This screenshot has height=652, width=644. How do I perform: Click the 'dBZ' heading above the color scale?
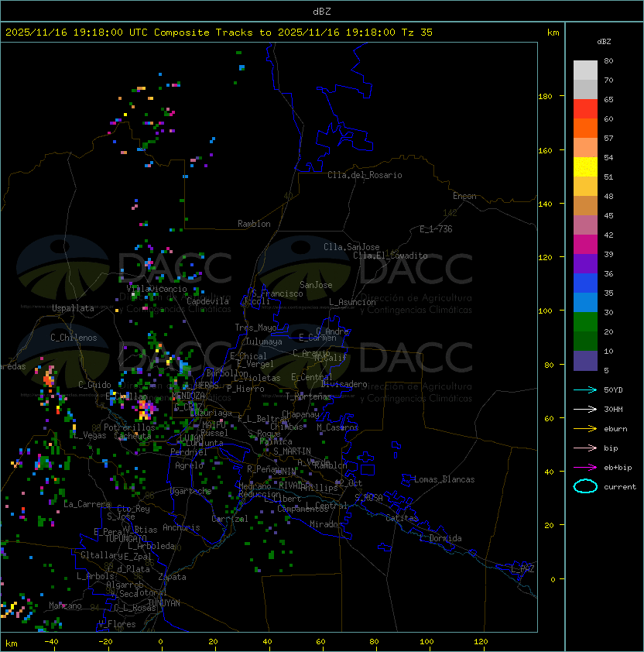pyautogui.click(x=604, y=42)
